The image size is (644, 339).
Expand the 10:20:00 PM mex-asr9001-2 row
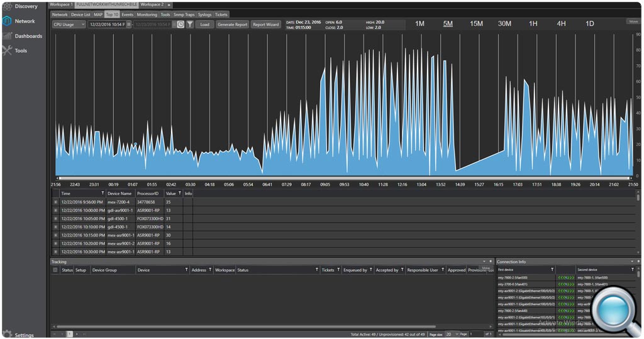pos(55,243)
